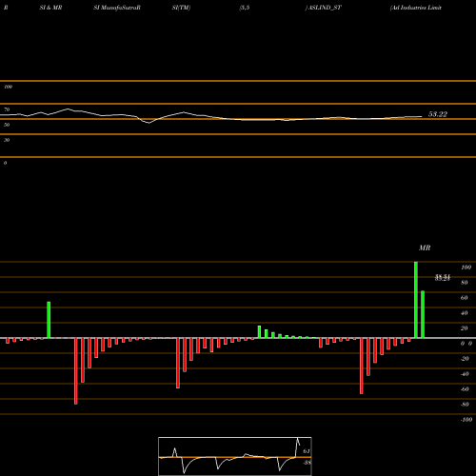Click the 'Asl Industries Limit' title text

(x=416, y=8)
